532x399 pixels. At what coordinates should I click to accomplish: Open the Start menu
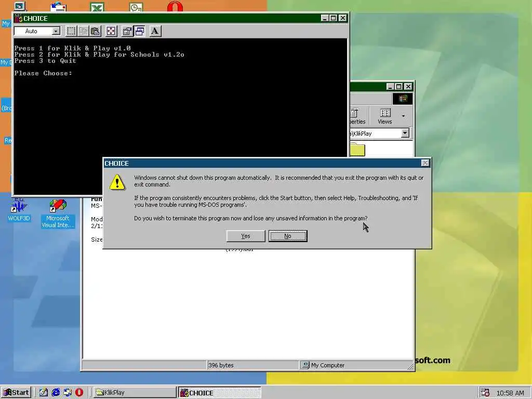16,393
